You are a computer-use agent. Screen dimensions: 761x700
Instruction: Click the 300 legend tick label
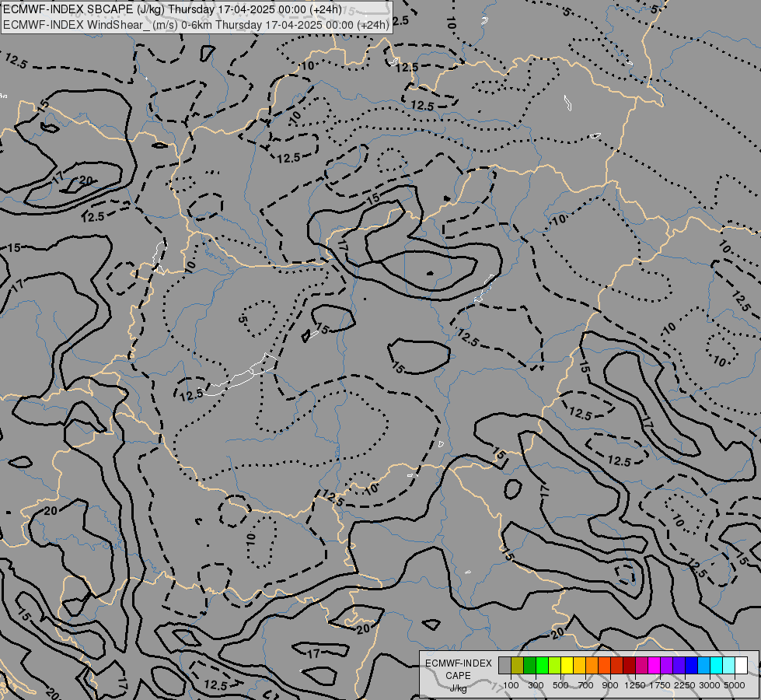[536, 685]
